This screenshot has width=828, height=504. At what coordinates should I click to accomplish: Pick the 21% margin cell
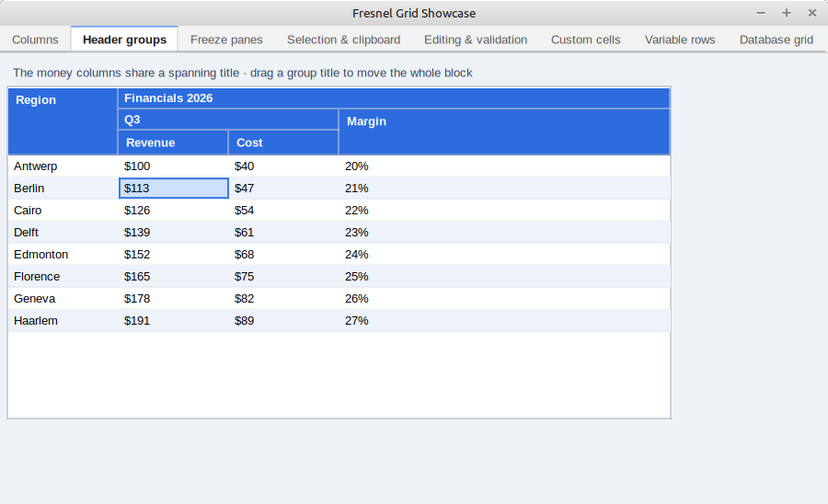pos(505,189)
